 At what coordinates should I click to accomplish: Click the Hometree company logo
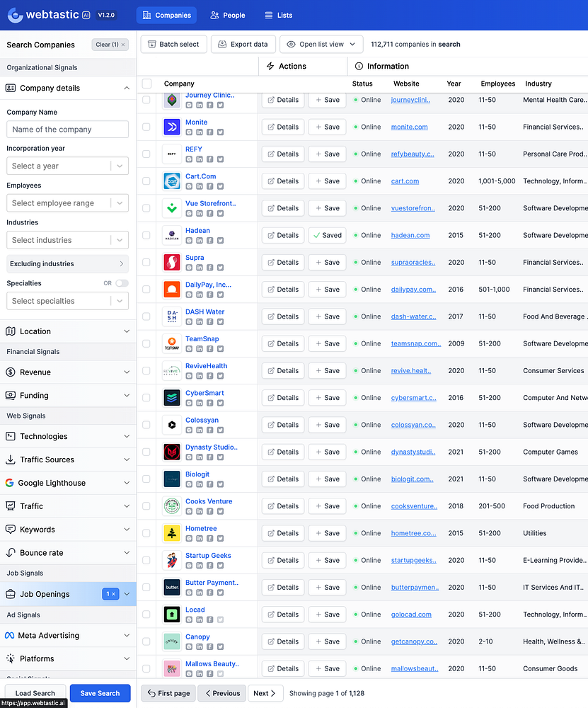172,533
